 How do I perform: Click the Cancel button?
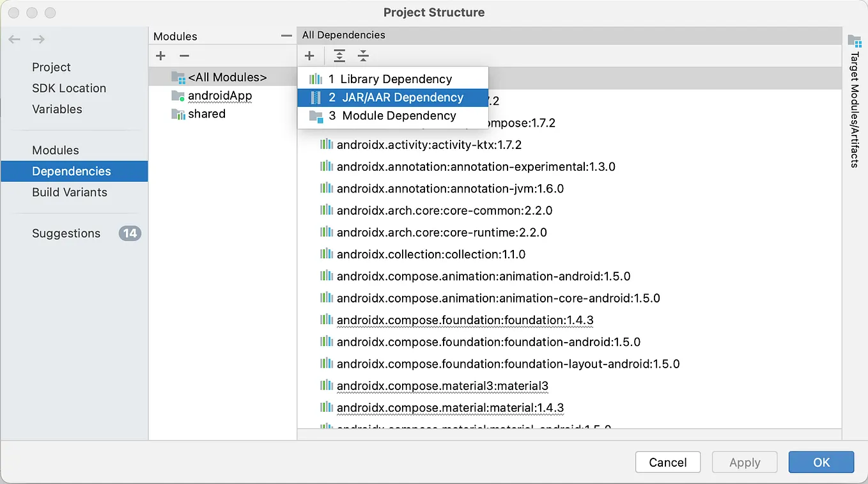(667, 462)
